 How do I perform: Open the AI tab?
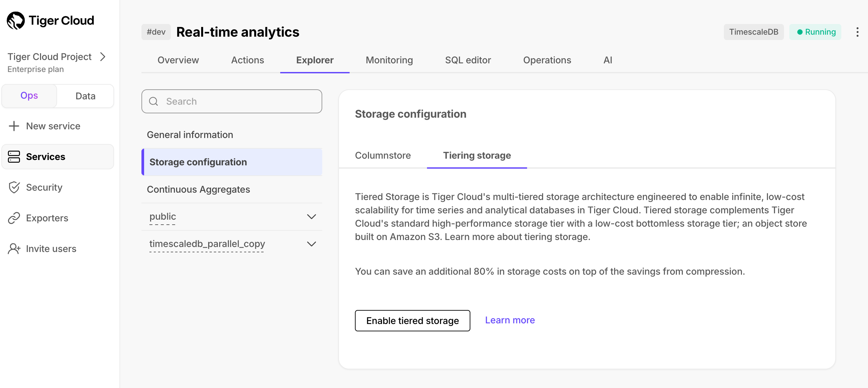607,60
